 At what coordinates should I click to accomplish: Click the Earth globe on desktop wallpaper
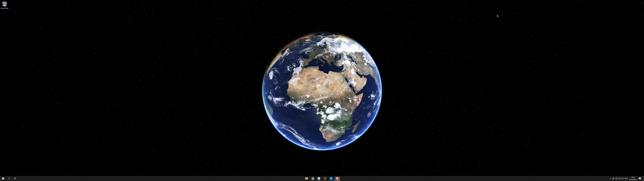click(x=322, y=91)
